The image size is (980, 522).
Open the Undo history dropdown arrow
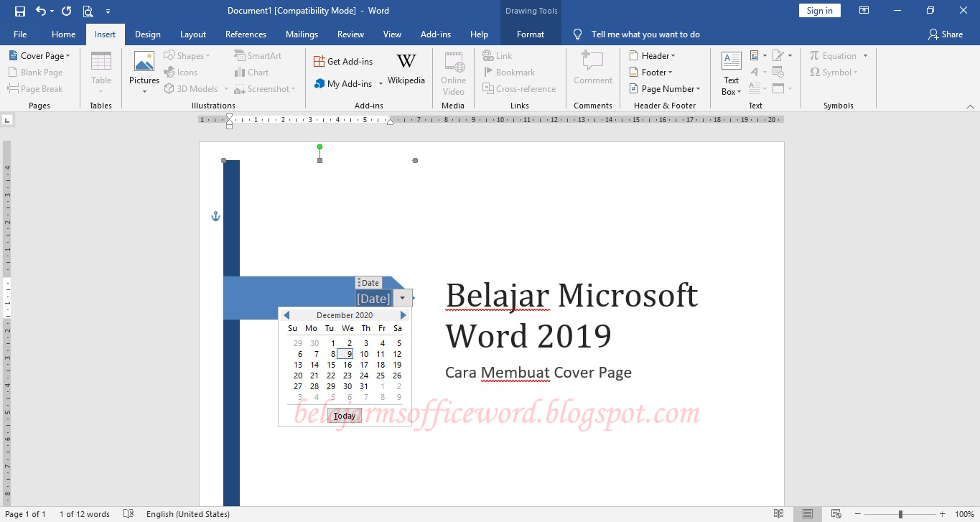pyautogui.click(x=52, y=11)
